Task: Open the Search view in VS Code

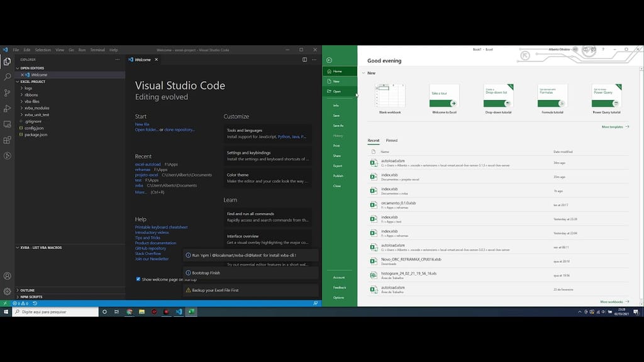Action: click(x=7, y=77)
